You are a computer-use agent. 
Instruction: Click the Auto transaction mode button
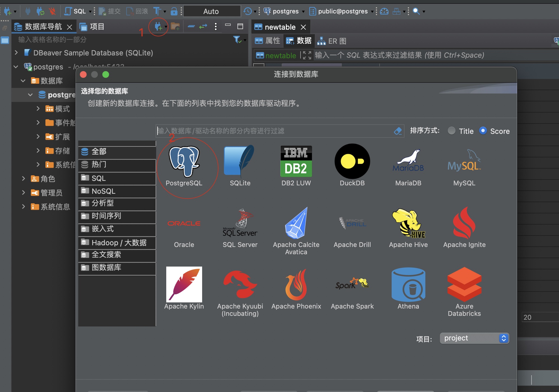tap(212, 11)
